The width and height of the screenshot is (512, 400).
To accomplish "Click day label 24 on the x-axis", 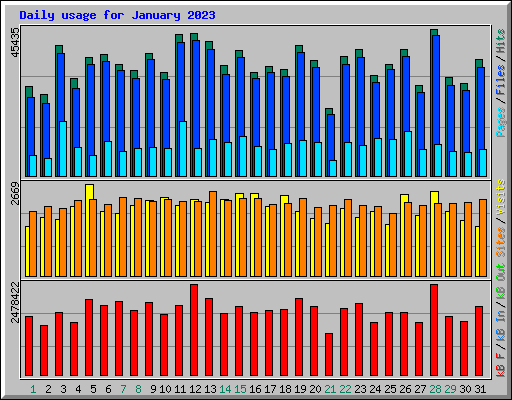I will tap(375, 389).
